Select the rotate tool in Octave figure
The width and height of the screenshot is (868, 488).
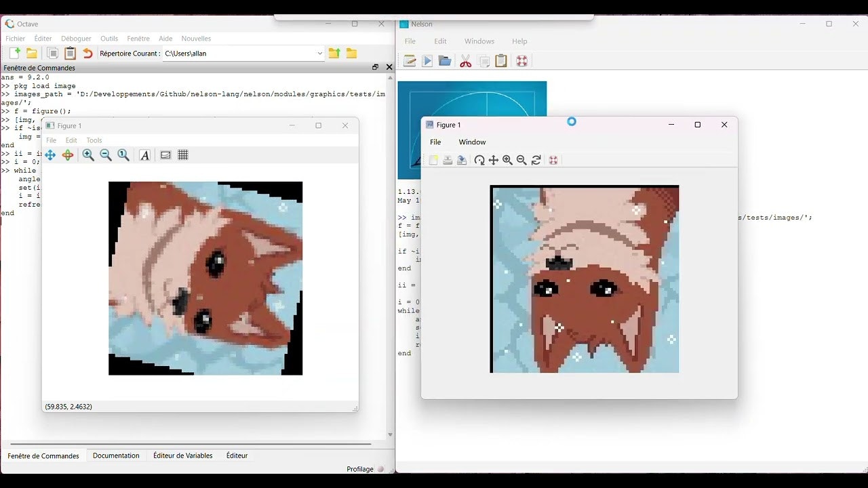(x=68, y=155)
